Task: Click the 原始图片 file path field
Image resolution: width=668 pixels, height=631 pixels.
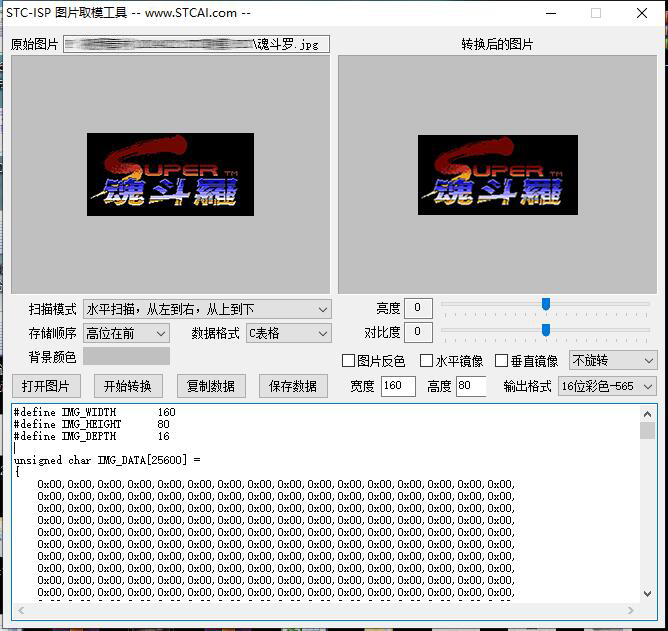Action: (x=196, y=44)
